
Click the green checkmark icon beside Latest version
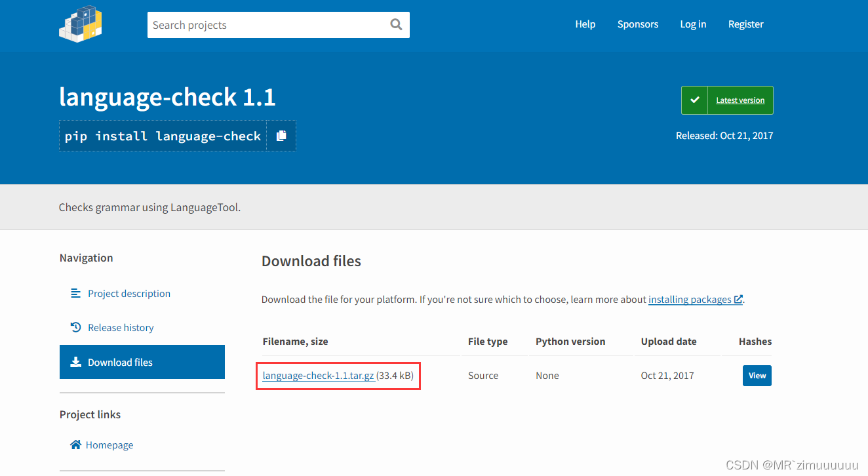tap(695, 100)
